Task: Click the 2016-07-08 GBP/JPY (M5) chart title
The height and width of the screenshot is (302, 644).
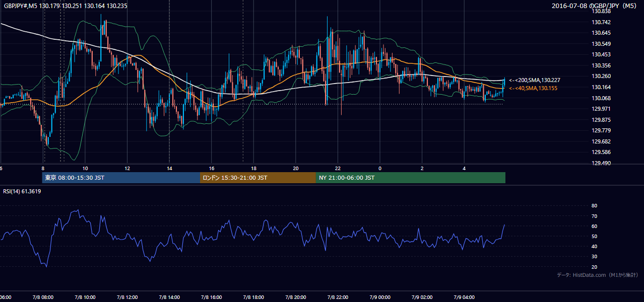Action: tap(595, 6)
